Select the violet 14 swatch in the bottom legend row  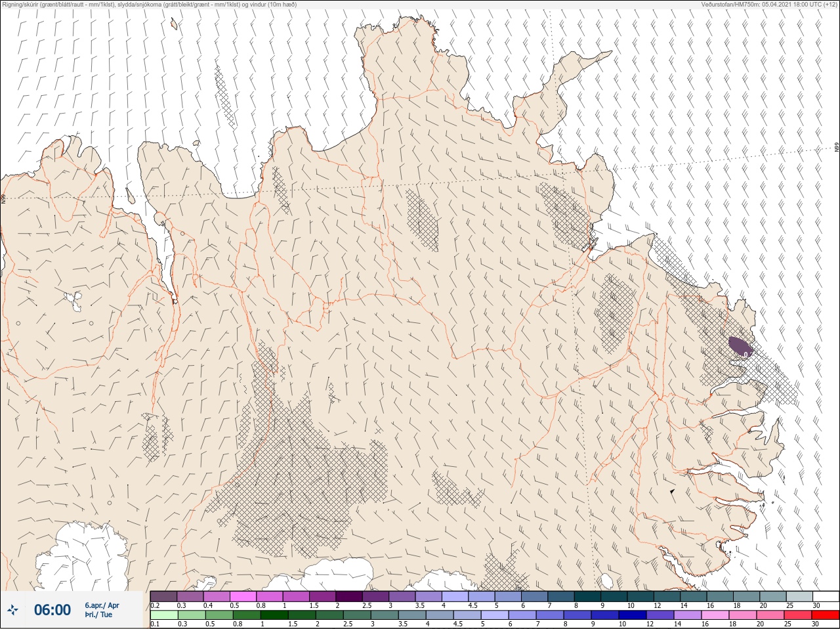click(x=687, y=615)
